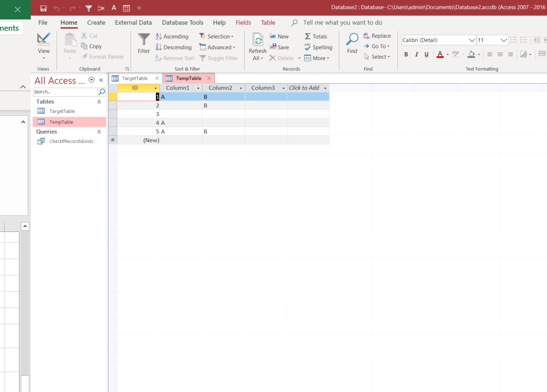Click Tell me what you want to do box
547x392 pixels.
click(343, 23)
